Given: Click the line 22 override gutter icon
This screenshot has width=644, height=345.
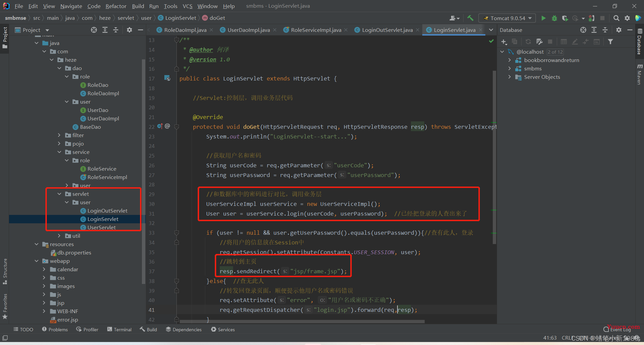Looking at the screenshot, I should point(160,126).
